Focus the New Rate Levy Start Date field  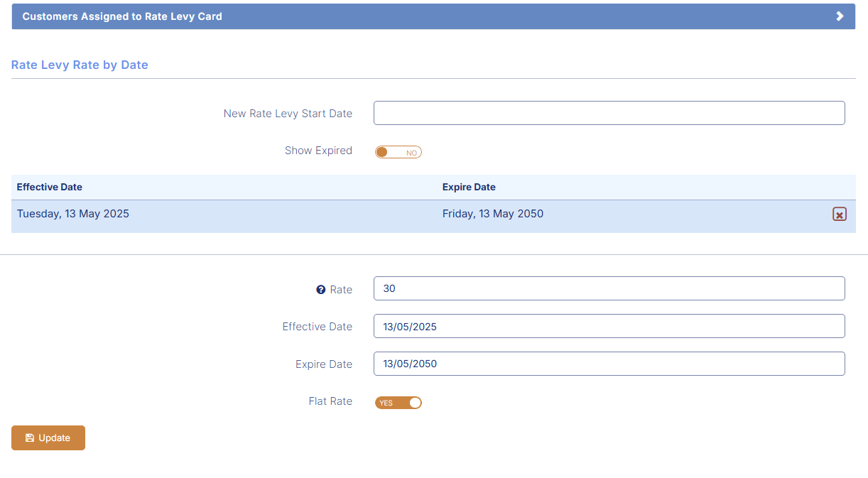[609, 113]
